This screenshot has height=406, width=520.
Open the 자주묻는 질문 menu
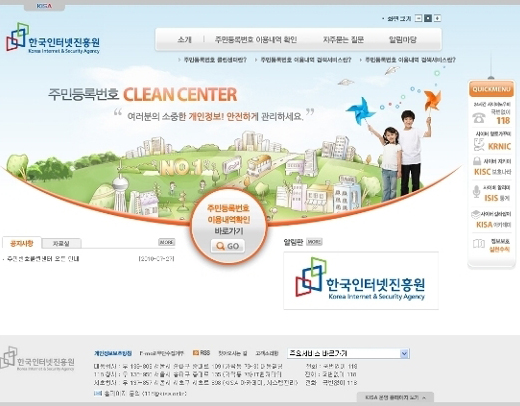click(343, 40)
